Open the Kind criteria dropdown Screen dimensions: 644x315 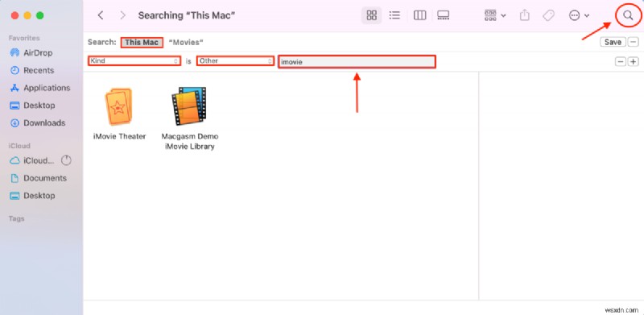point(134,61)
